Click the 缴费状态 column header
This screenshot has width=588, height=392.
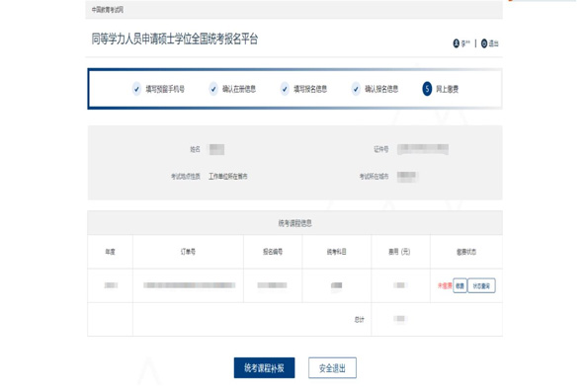(466, 252)
